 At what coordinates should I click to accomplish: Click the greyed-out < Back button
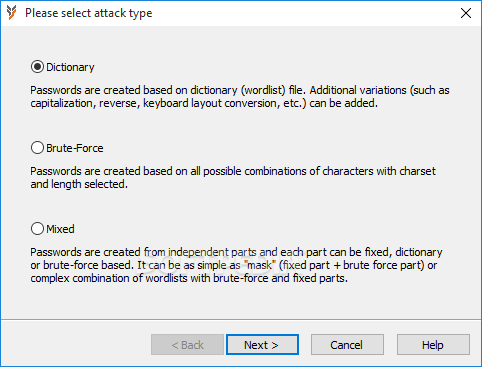point(187,345)
